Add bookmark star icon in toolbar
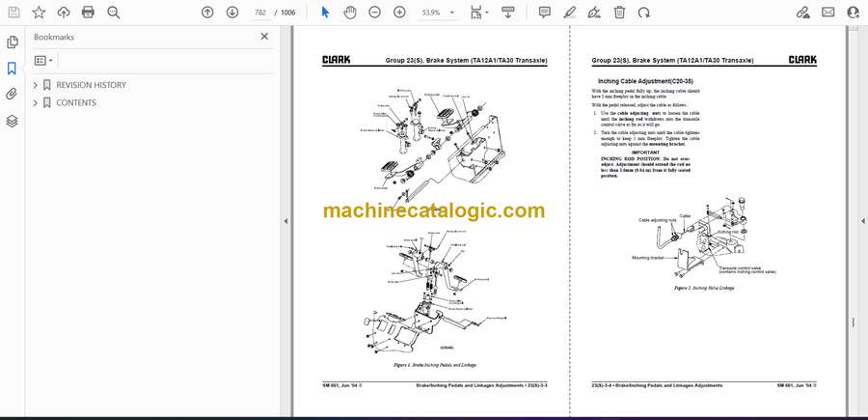 coord(39,13)
